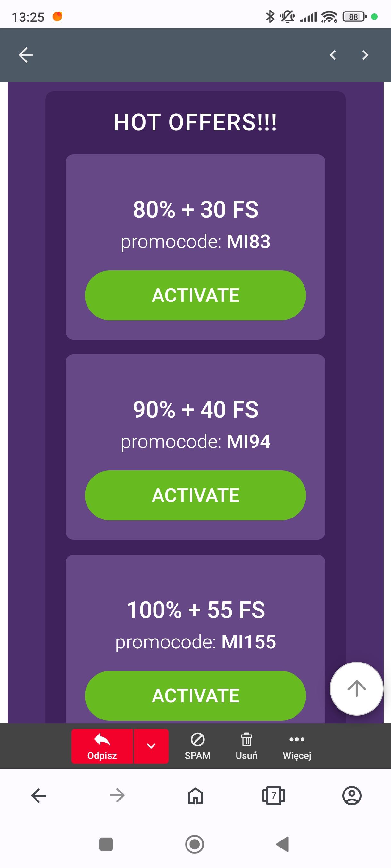Tap Android system back triangle
The image size is (391, 868).
283,844
